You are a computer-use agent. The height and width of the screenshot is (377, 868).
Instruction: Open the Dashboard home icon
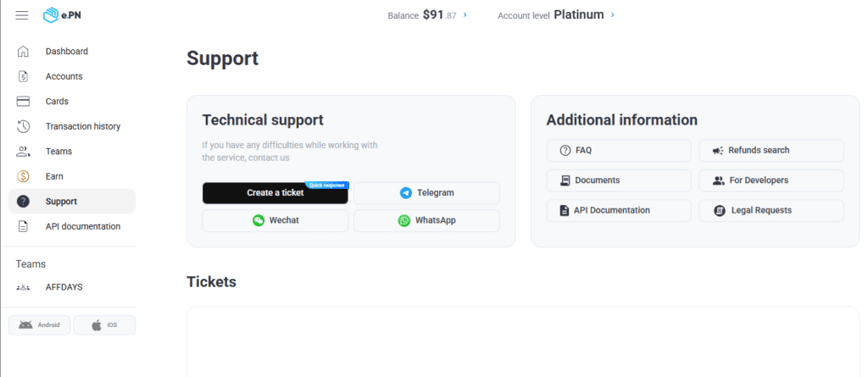[23, 52]
